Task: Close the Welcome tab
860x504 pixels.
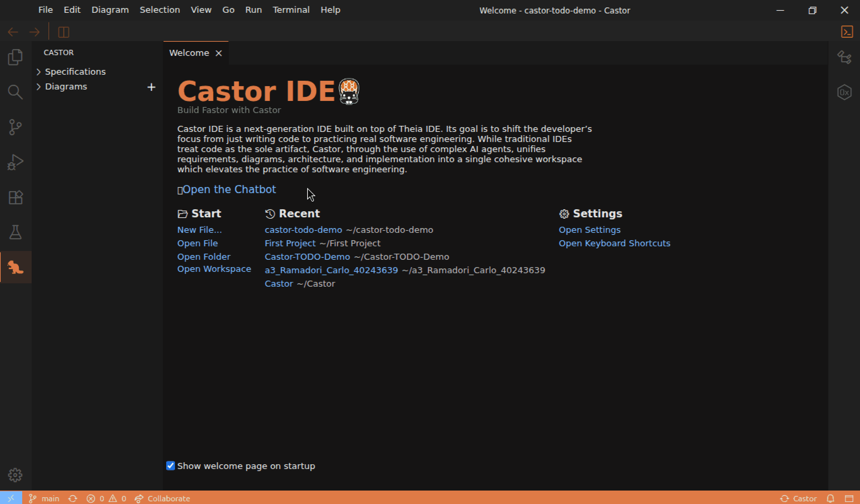Action: click(218, 53)
